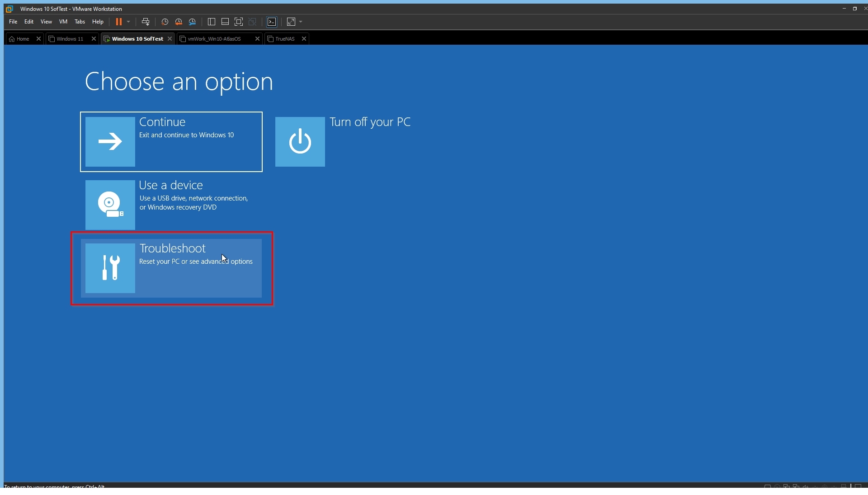Click the stretch guest icon

(x=291, y=22)
